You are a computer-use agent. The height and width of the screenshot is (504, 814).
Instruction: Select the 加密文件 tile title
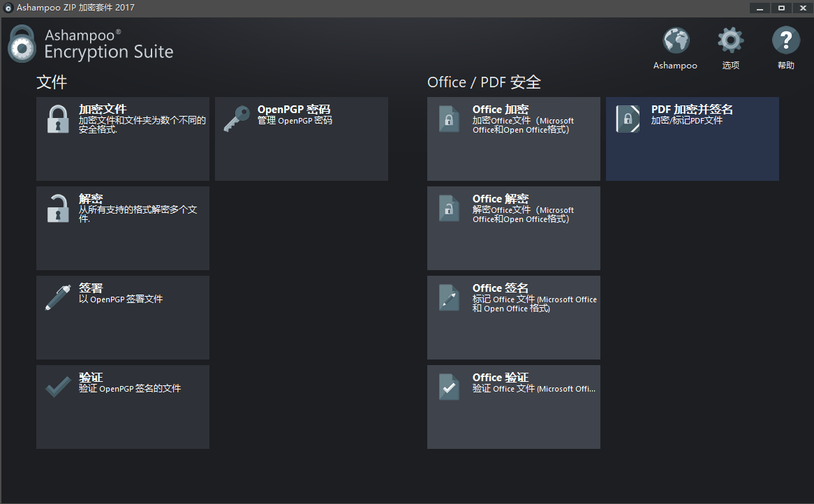[x=103, y=110]
